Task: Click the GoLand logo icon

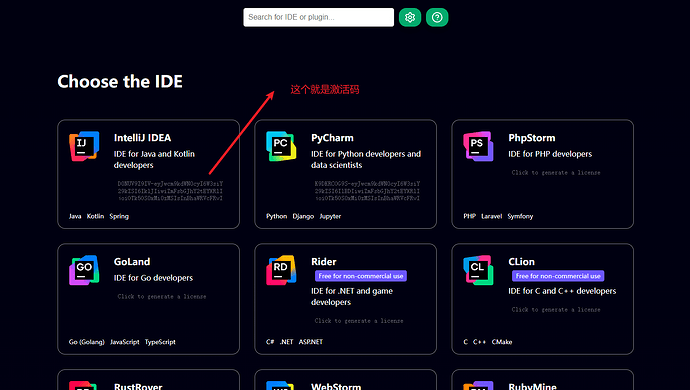Action: (x=84, y=270)
